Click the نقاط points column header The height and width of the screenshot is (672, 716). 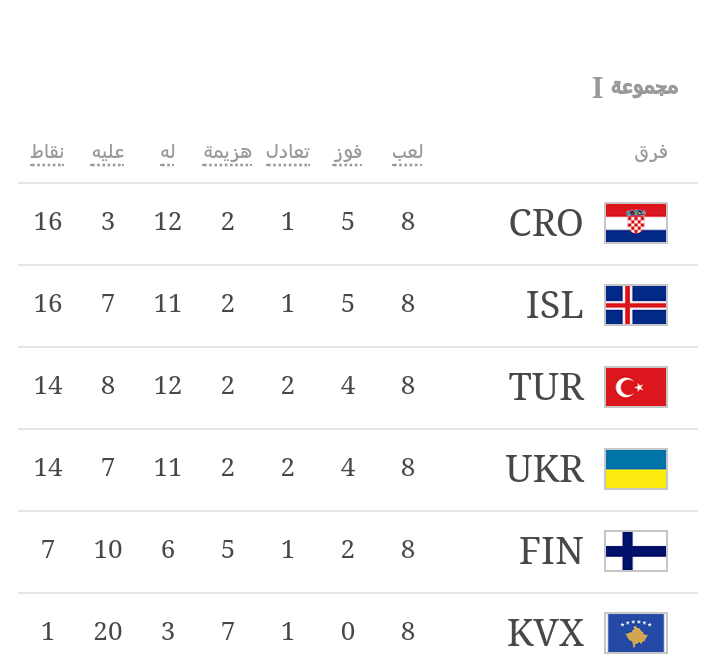click(47, 152)
